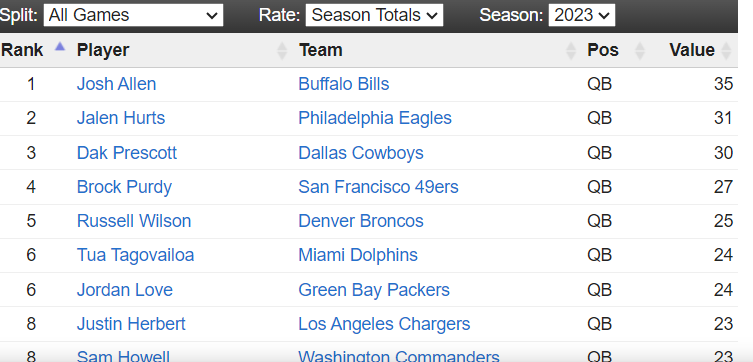753x362 pixels.
Task: Click the Player column sort arrows icon
Action: coord(282,50)
